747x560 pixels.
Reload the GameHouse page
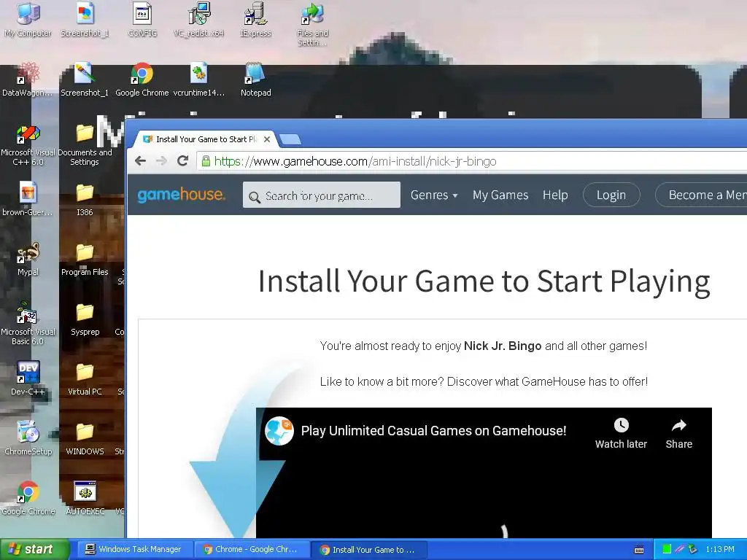coord(183,161)
